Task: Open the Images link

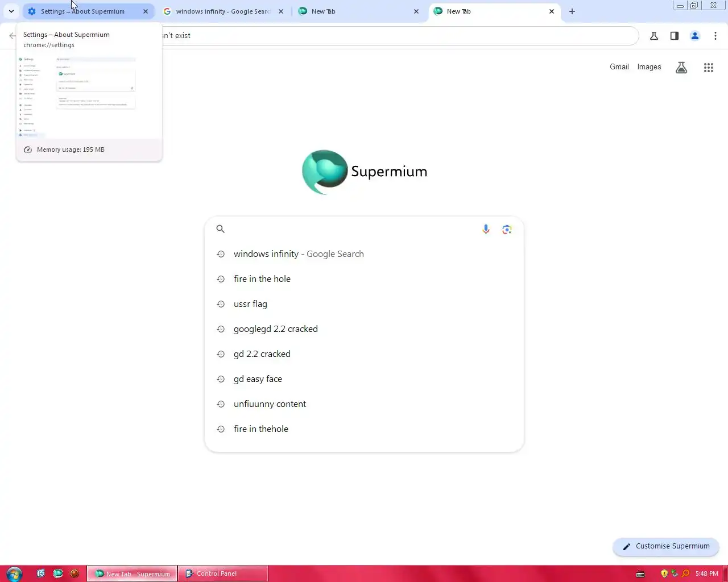Action: coord(649,67)
